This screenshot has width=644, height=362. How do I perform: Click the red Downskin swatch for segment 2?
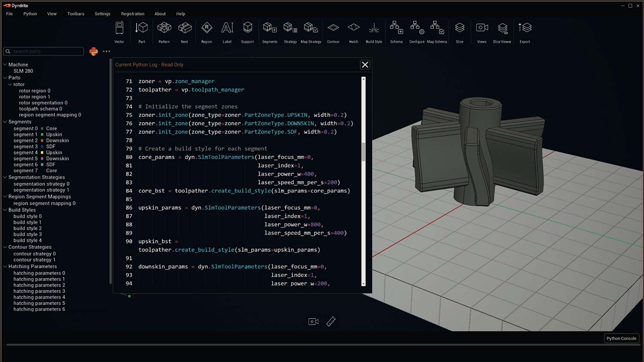[42, 141]
